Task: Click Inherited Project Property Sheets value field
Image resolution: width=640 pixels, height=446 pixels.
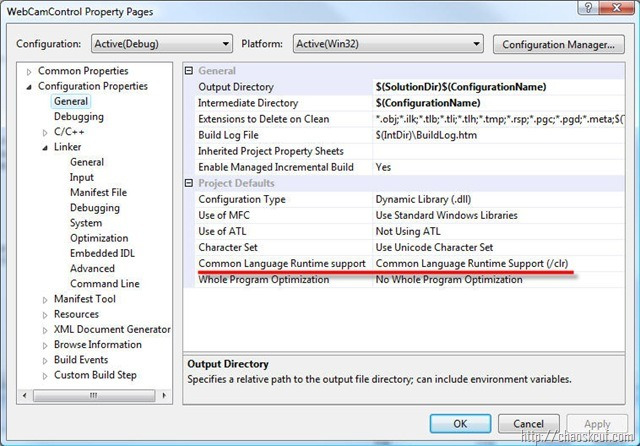Action: (x=498, y=151)
